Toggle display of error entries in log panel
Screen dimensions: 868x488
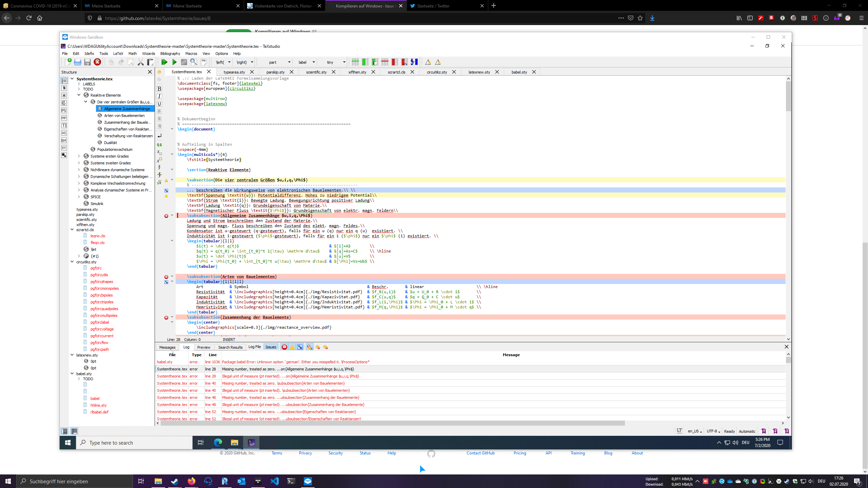pyautogui.click(x=284, y=347)
